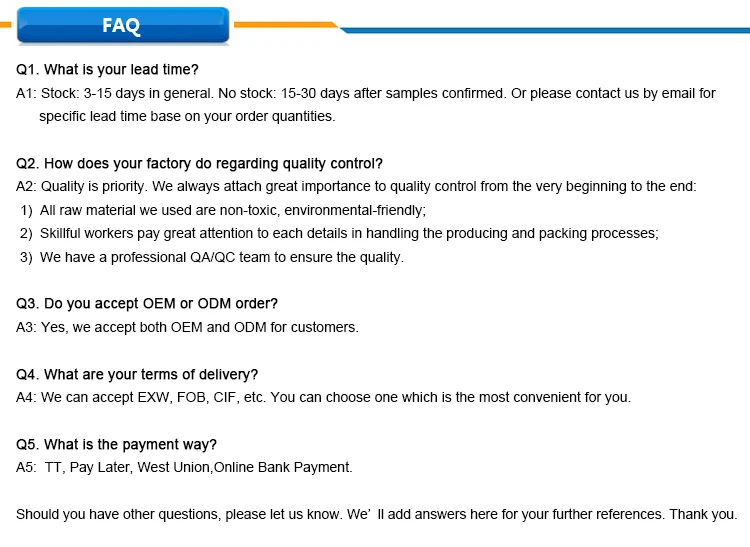Click the 'specific lead time base' line

[x=187, y=117]
